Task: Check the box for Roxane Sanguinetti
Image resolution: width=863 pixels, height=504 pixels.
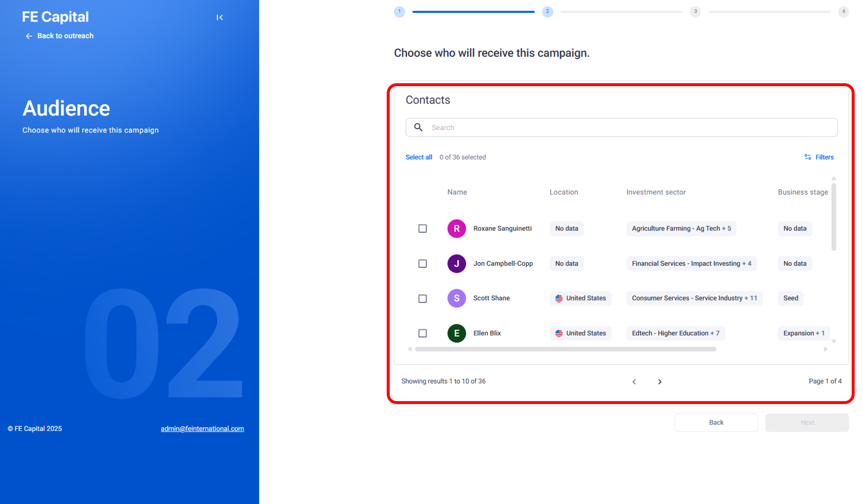Action: tap(422, 228)
